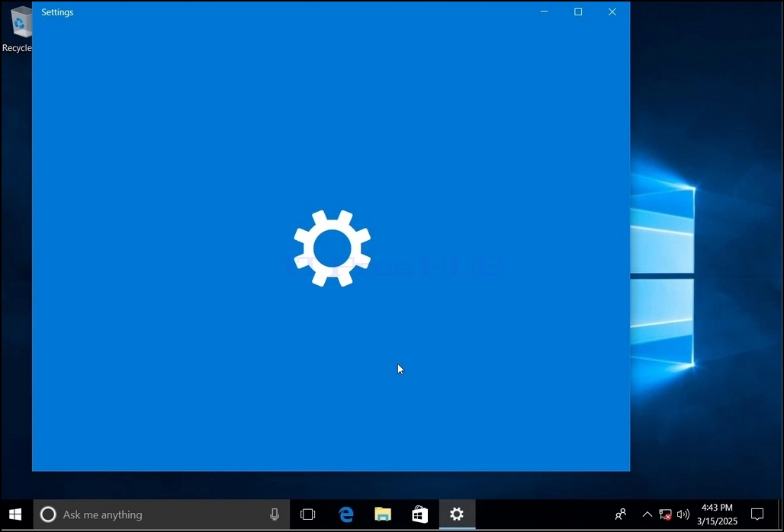Click the Cortana circle icon
Screen dimensions: 784x532
point(48,514)
